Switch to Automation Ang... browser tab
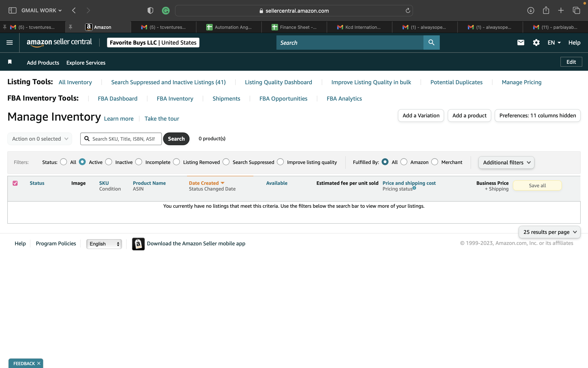The width and height of the screenshot is (588, 368). click(x=229, y=27)
